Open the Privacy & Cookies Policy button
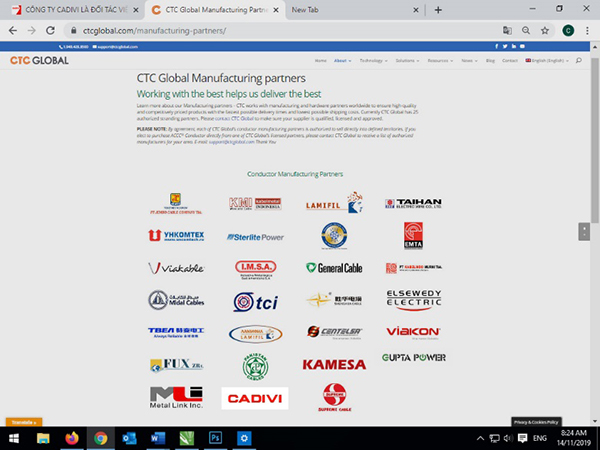 (536, 422)
